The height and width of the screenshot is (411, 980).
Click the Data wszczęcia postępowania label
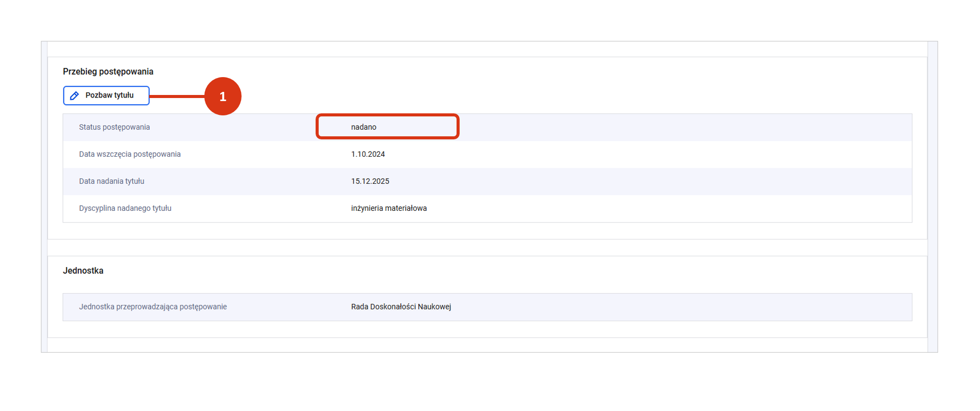click(130, 154)
